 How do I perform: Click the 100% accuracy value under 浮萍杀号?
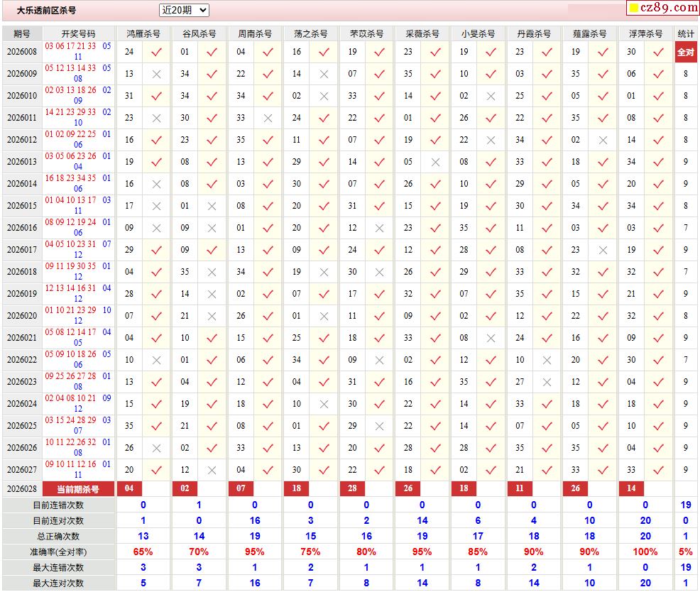pos(645,552)
